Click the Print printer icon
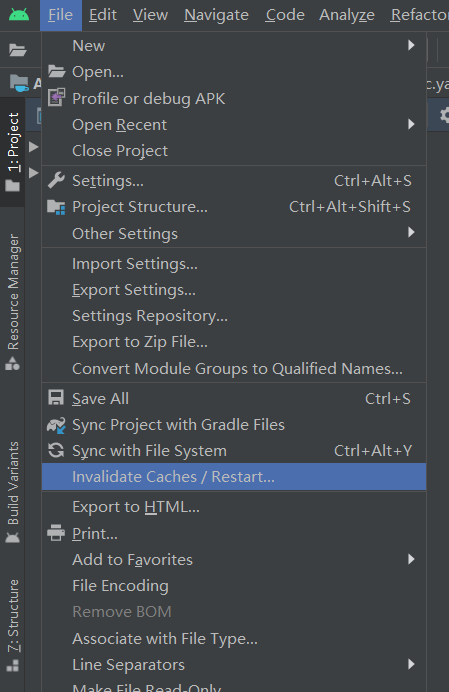This screenshot has width=449, height=692. click(x=56, y=533)
